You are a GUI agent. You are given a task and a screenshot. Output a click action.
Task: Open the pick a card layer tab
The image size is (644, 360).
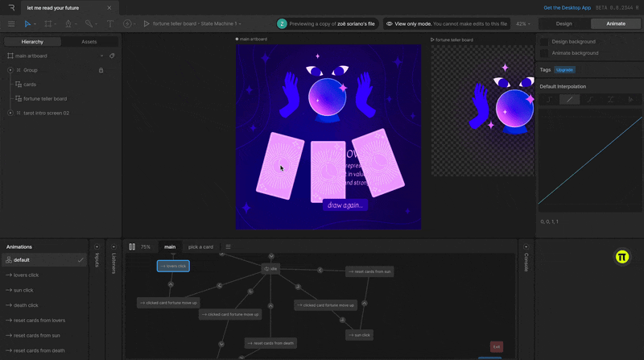pyautogui.click(x=200, y=246)
